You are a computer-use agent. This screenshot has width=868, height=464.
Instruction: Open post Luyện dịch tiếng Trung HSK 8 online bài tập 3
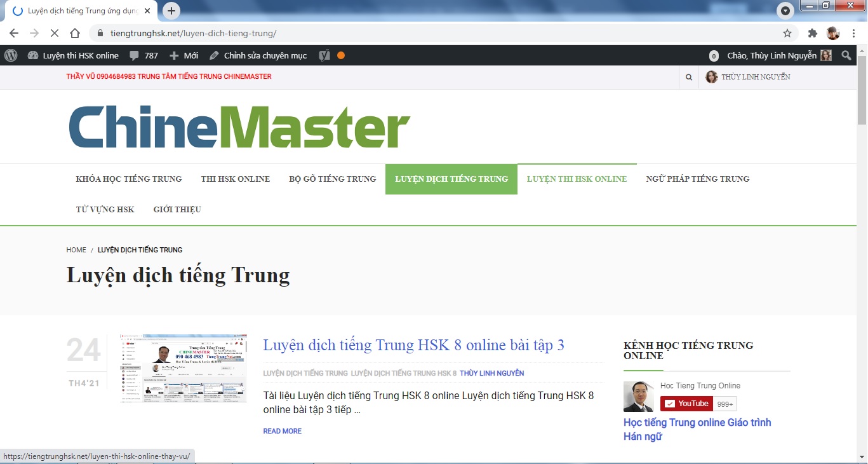coord(414,345)
